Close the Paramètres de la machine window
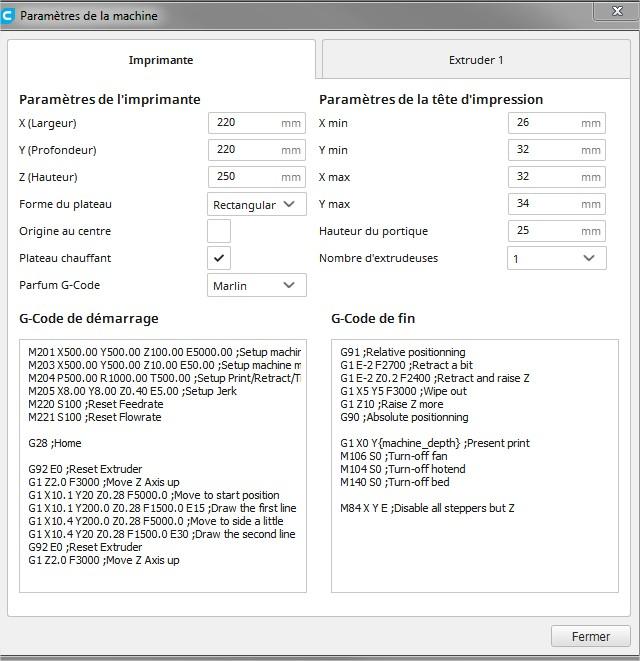 [x=616, y=11]
